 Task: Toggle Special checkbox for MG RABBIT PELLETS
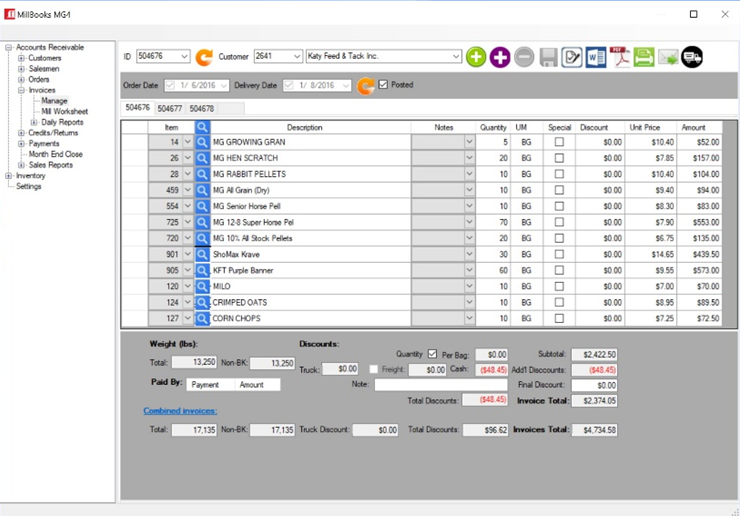(x=559, y=174)
